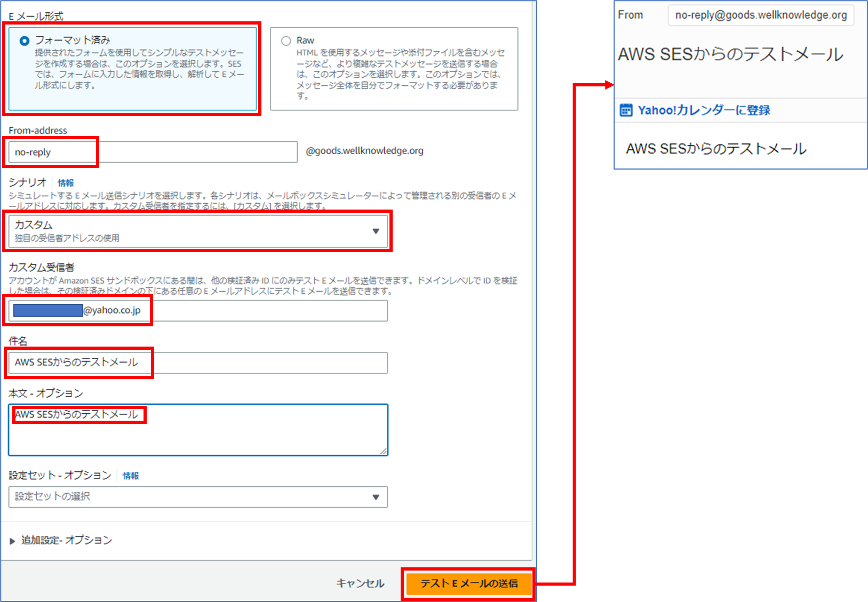Open the 情報 link beside シナリオ
Screen dimensions: 868x602
66,183
